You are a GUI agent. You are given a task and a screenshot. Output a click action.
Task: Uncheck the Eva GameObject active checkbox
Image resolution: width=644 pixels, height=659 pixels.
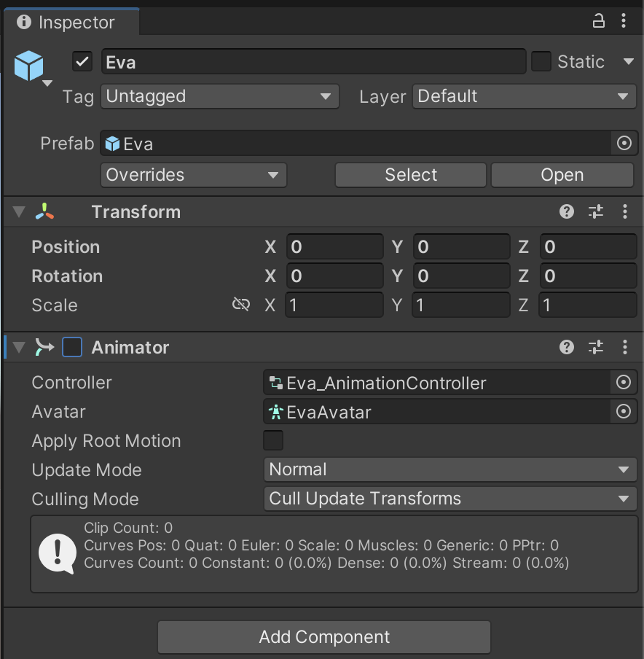pyautogui.click(x=82, y=62)
